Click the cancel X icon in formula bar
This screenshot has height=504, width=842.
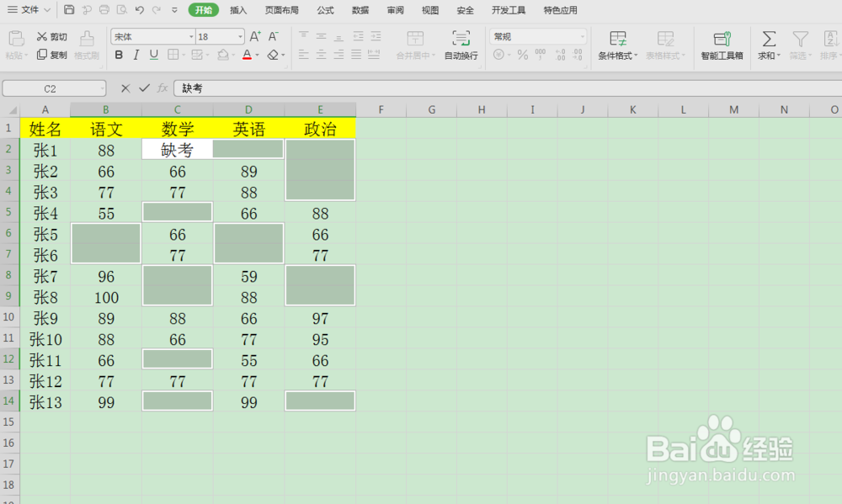pos(125,88)
